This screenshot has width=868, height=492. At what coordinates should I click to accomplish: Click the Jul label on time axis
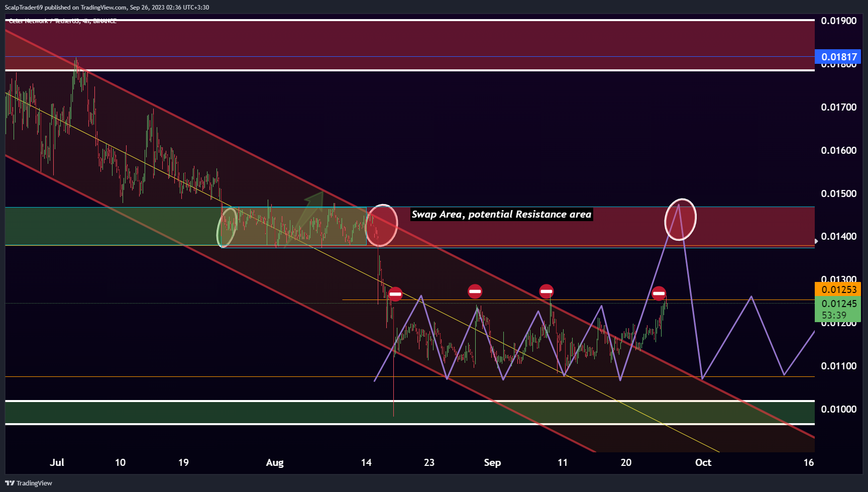pyautogui.click(x=57, y=462)
